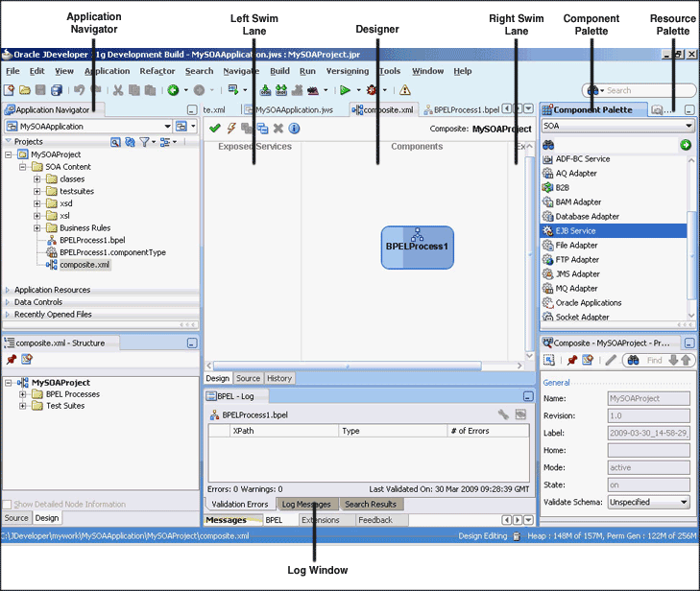The image size is (700, 591).
Task: Expand Recently Opened Files section
Action: 7,315
